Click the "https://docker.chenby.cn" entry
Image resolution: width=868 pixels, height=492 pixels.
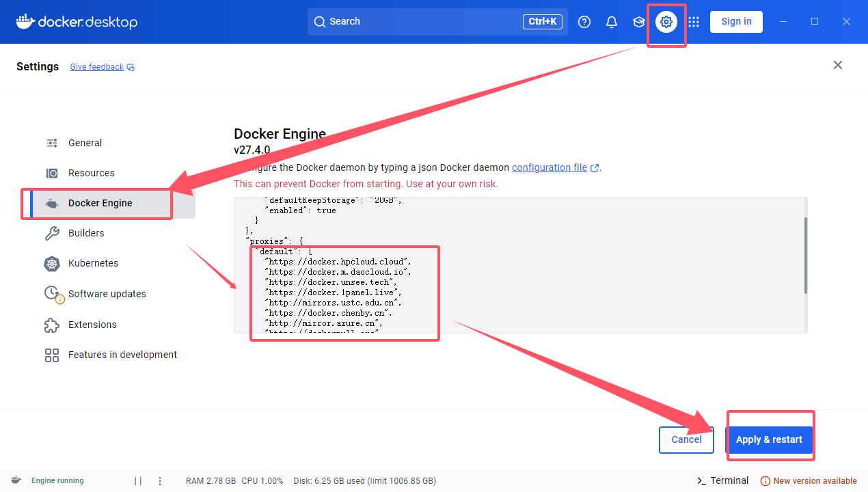[x=329, y=313]
